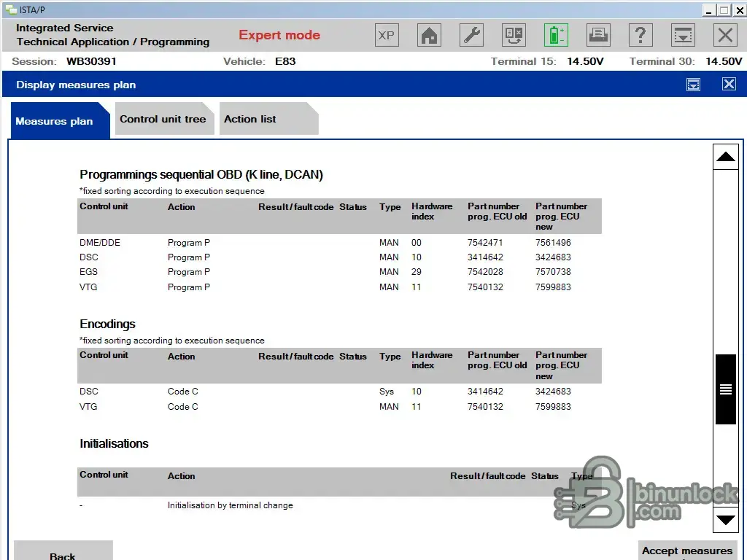Click the scroll down arrow button
Image resolution: width=747 pixels, height=560 pixels.
coord(726,520)
